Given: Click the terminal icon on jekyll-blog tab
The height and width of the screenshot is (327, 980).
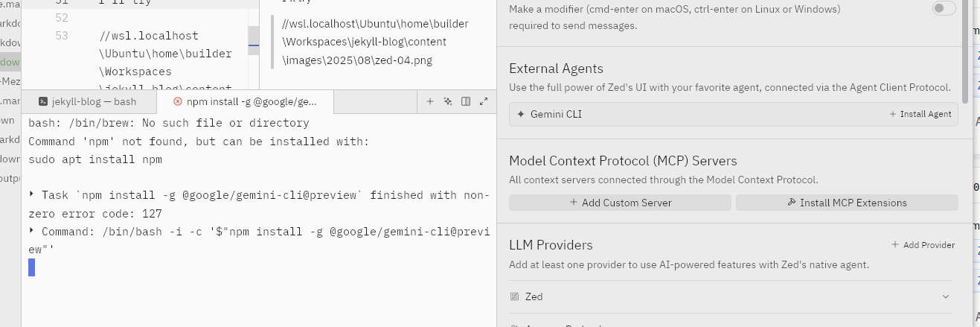Looking at the screenshot, I should pos(44,101).
